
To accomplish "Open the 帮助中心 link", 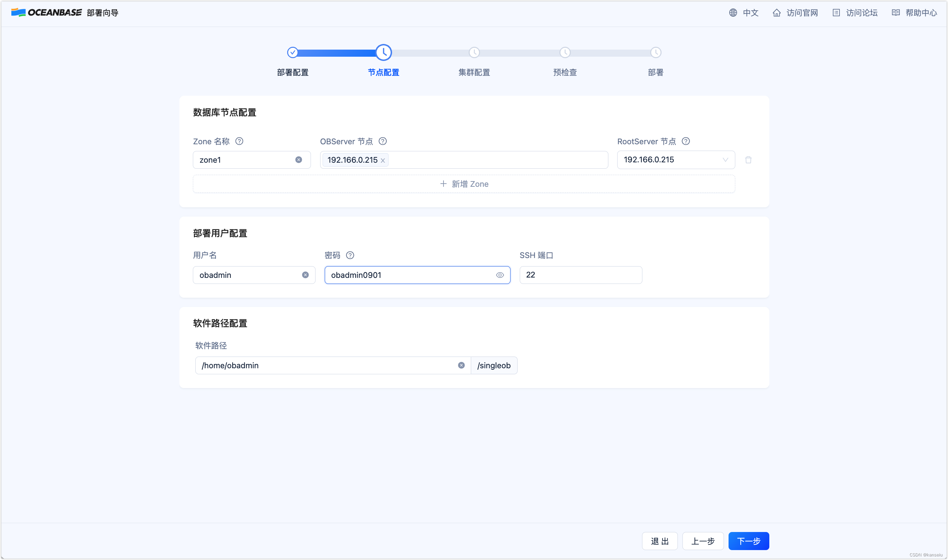I will point(921,13).
